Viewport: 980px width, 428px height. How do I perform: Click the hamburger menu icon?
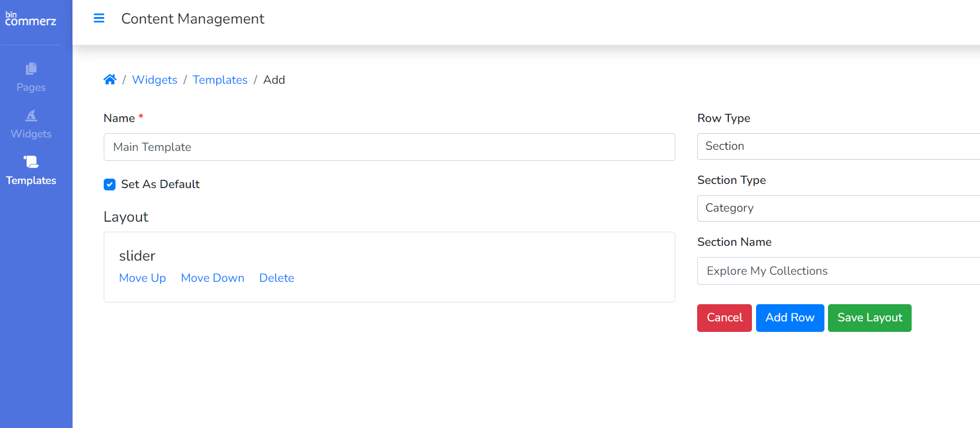tap(99, 18)
